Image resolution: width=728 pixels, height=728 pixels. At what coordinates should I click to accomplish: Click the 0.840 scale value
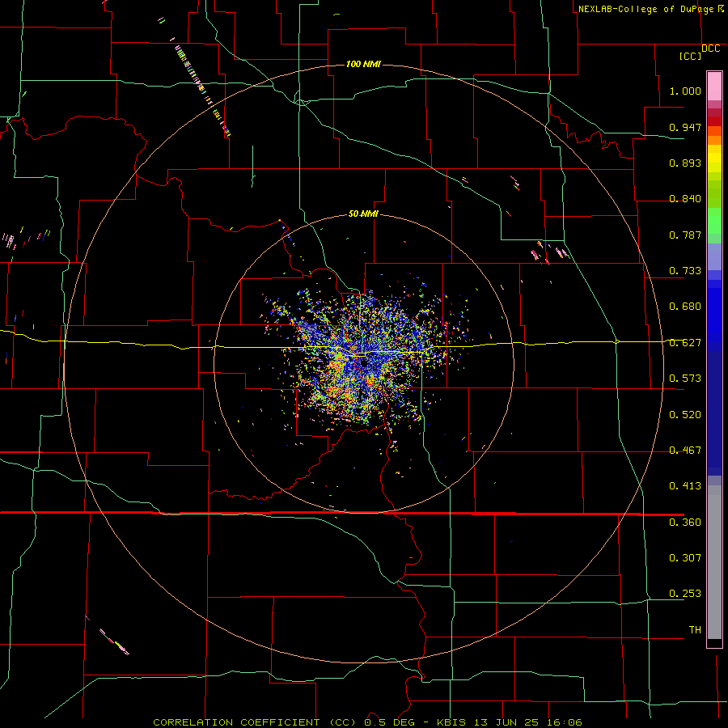(x=685, y=199)
